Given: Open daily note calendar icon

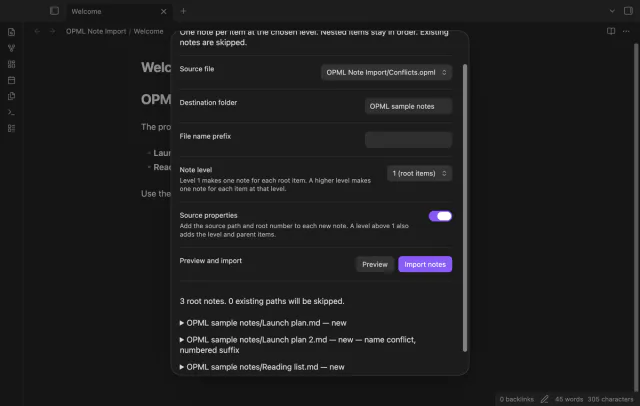Looking at the screenshot, I should pyautogui.click(x=11, y=80).
